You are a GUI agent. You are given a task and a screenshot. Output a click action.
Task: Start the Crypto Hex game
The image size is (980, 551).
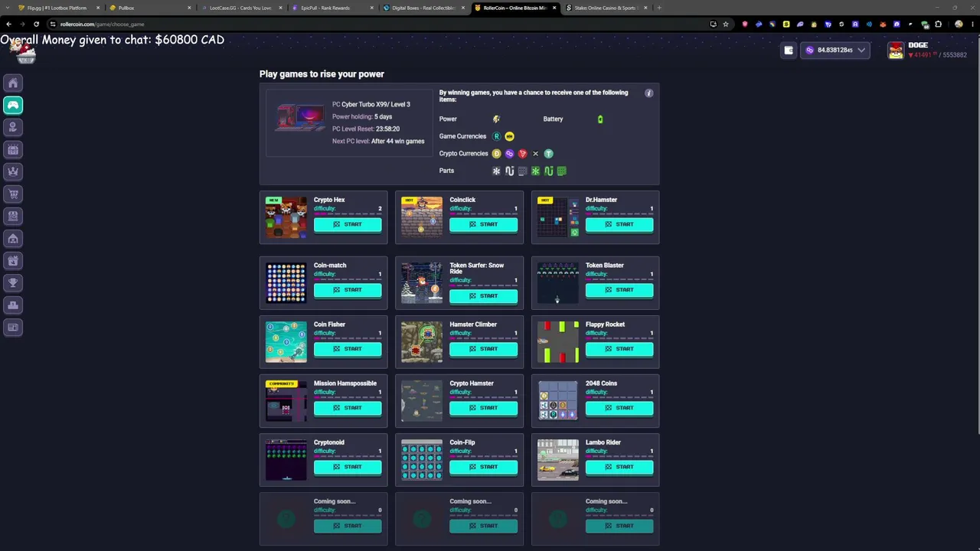click(348, 225)
